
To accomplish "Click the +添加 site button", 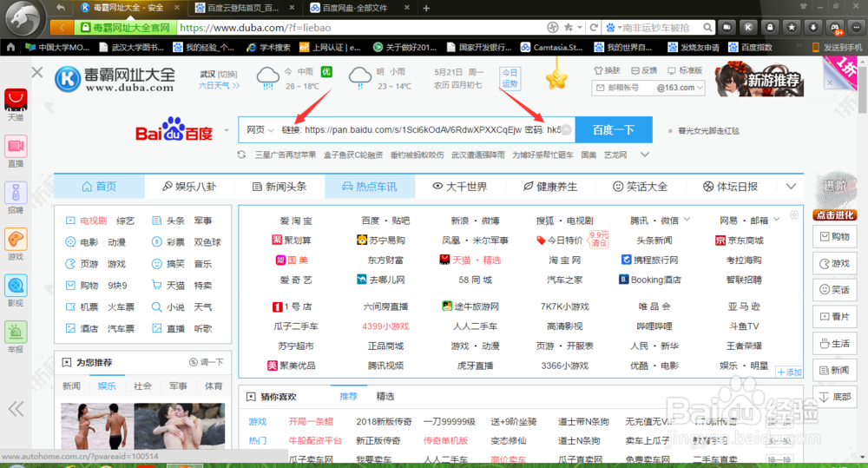I will coord(789,372).
